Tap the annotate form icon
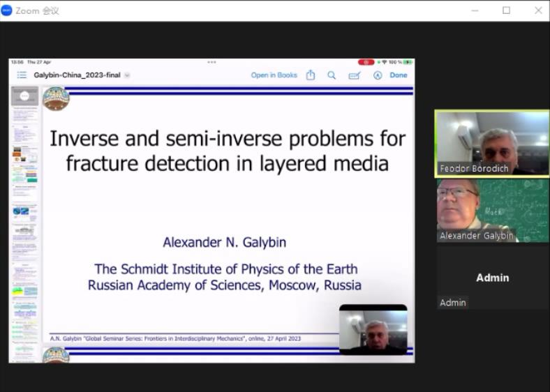550x392 pixels. (x=354, y=75)
